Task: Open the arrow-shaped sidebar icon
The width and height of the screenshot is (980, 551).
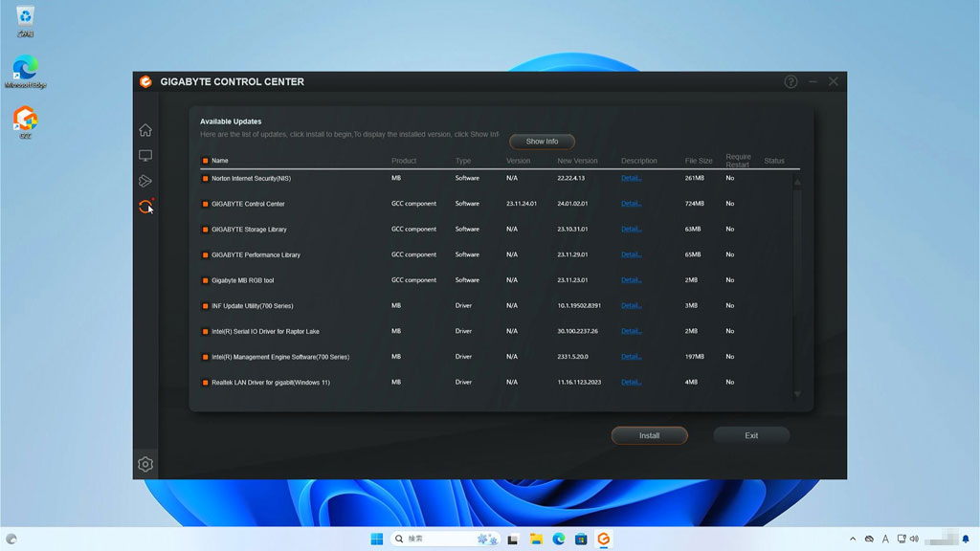Action: 145,181
